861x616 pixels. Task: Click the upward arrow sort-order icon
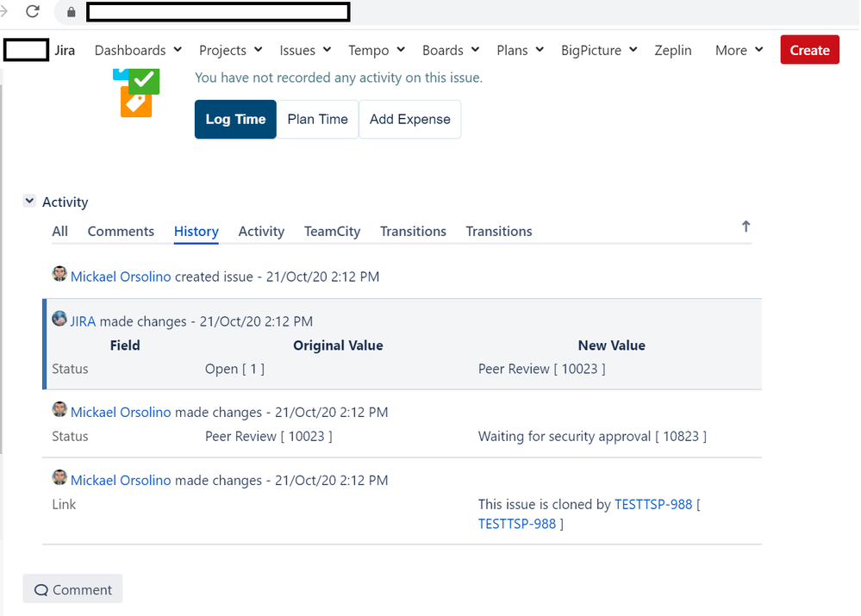pyautogui.click(x=746, y=227)
